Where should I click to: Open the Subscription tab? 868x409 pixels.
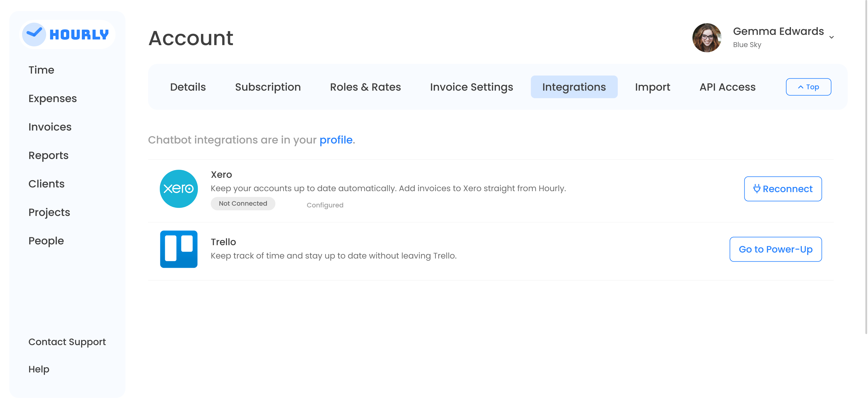click(267, 87)
